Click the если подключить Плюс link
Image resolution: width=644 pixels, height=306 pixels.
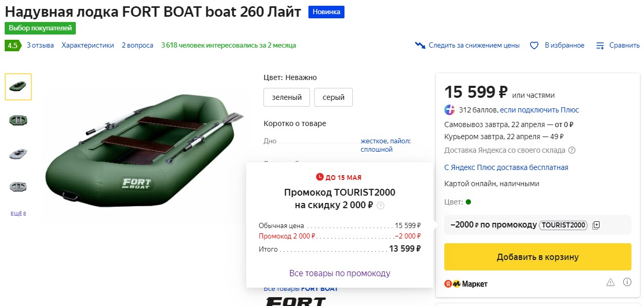tap(539, 110)
